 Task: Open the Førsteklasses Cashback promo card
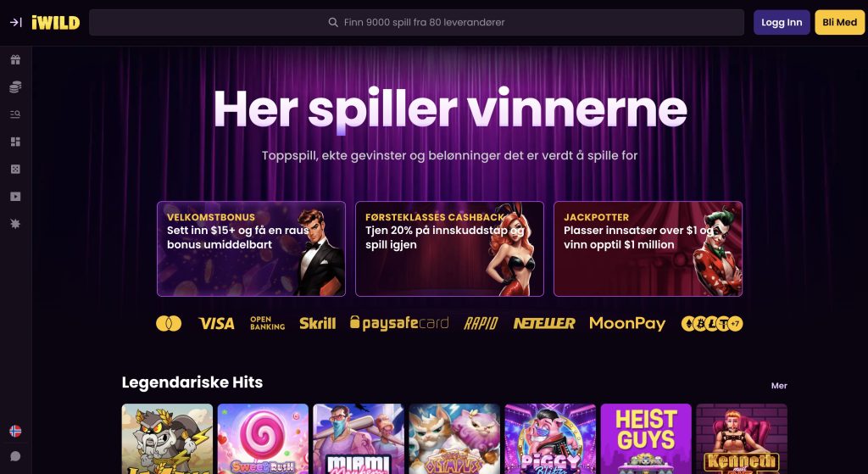click(x=449, y=248)
